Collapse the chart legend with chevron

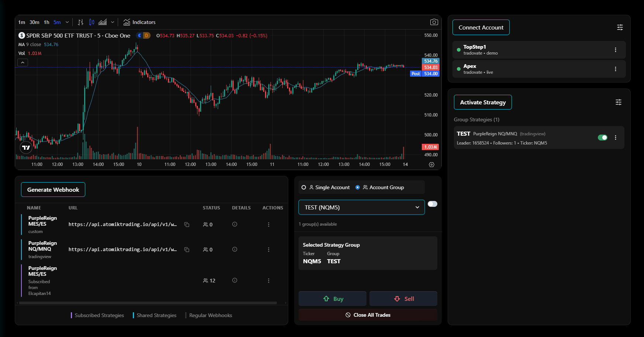coord(23,62)
